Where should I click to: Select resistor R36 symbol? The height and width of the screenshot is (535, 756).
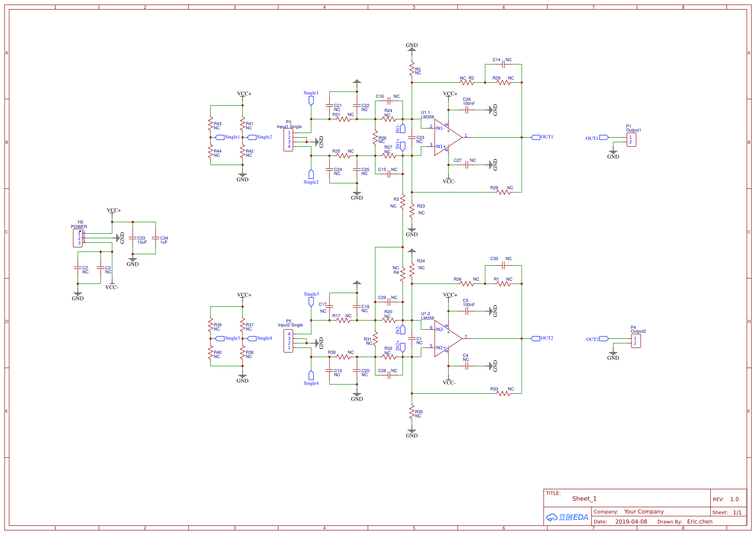(x=467, y=284)
